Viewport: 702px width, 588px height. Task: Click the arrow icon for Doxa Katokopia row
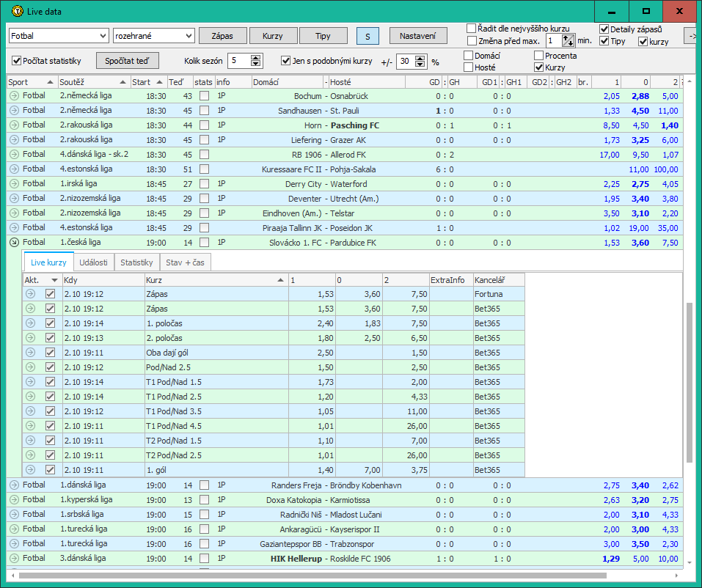click(x=15, y=500)
